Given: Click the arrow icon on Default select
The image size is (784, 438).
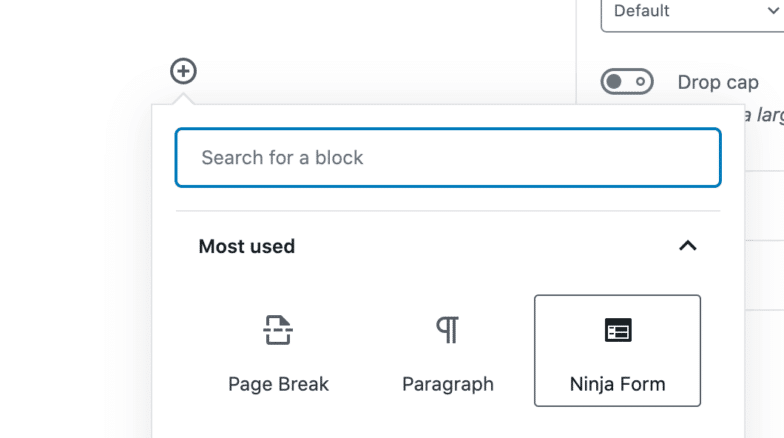Looking at the screenshot, I should pos(771,11).
